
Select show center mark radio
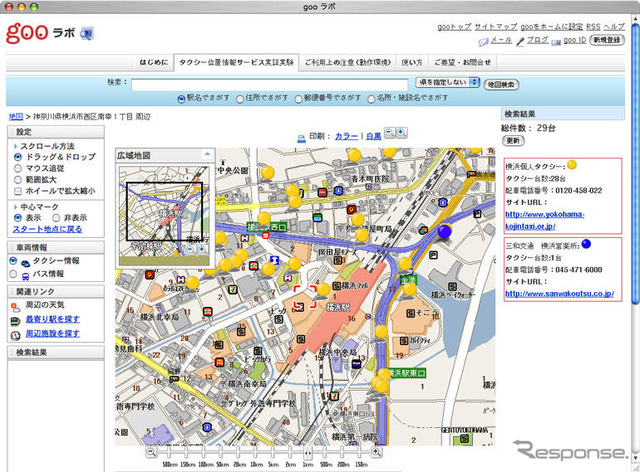click(x=18, y=218)
